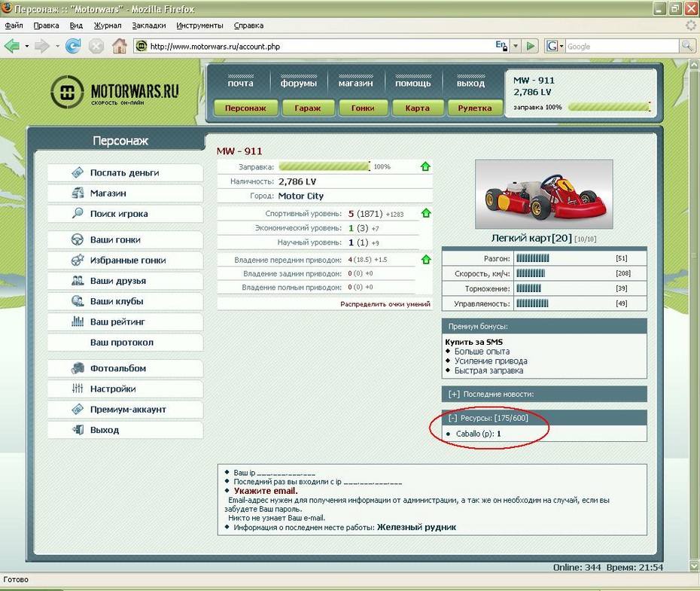Open the Firefox home page icon
This screenshot has width=700, height=591.
point(119,46)
